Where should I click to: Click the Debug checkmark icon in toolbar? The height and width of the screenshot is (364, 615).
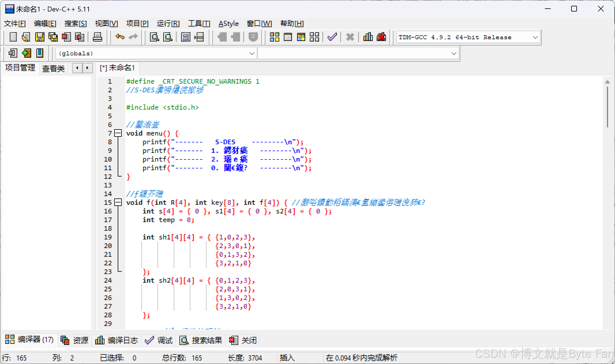pyautogui.click(x=332, y=37)
